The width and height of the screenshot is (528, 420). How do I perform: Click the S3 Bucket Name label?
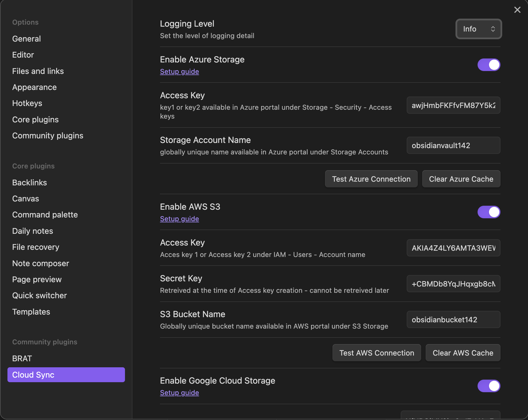coord(192,314)
